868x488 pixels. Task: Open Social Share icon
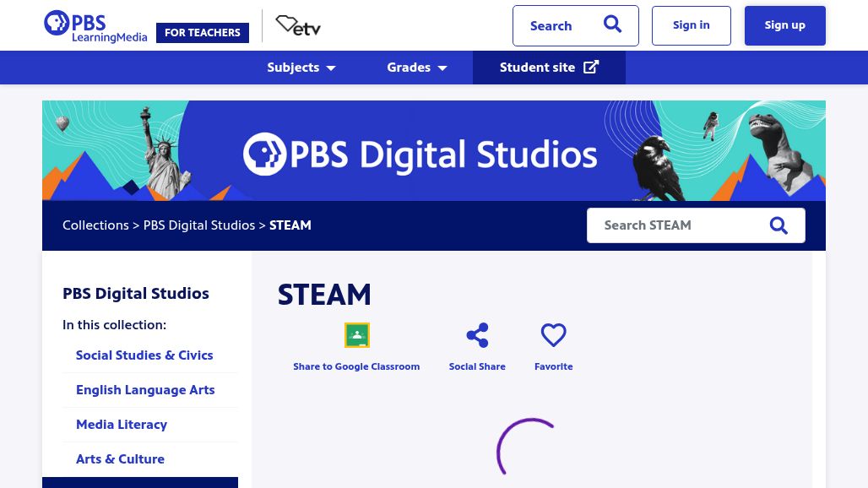pyautogui.click(x=477, y=335)
